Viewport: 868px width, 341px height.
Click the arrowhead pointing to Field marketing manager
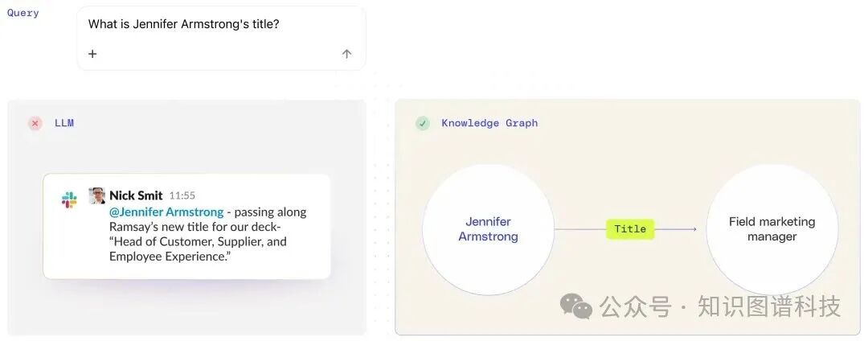coord(694,229)
